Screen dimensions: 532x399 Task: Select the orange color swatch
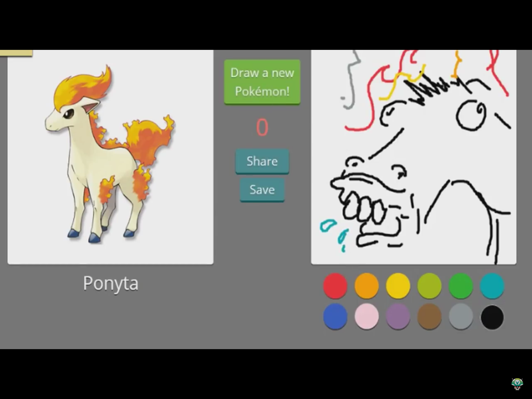367,285
